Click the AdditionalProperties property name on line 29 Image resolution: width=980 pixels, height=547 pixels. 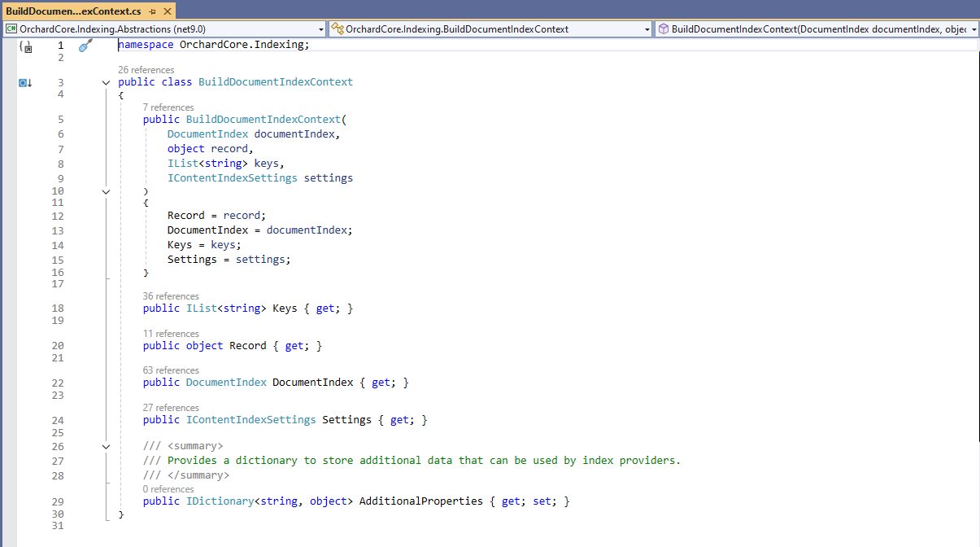click(421, 501)
